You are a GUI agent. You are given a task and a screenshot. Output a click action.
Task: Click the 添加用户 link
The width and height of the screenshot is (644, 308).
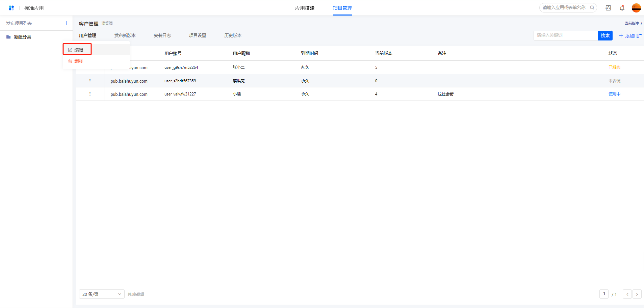(630, 35)
